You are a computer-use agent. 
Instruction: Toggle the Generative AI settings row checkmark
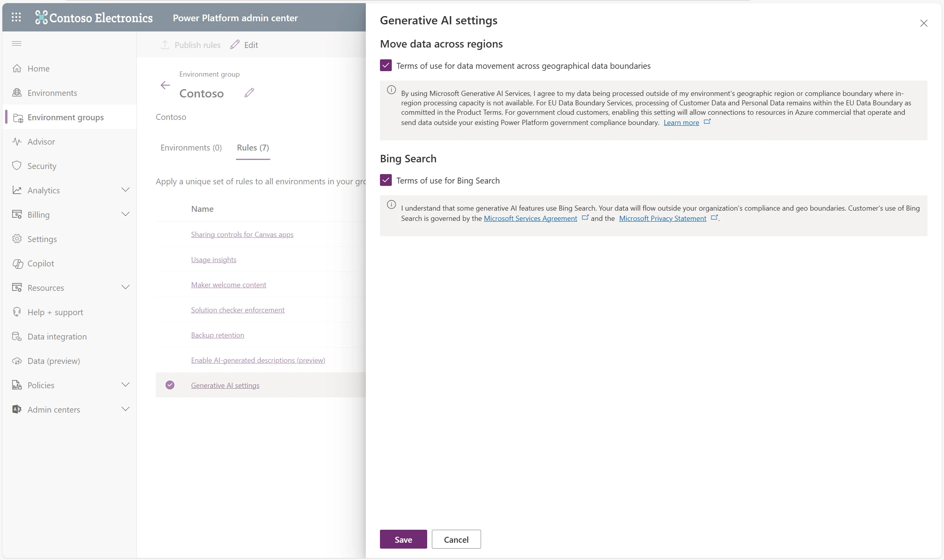pyautogui.click(x=170, y=385)
